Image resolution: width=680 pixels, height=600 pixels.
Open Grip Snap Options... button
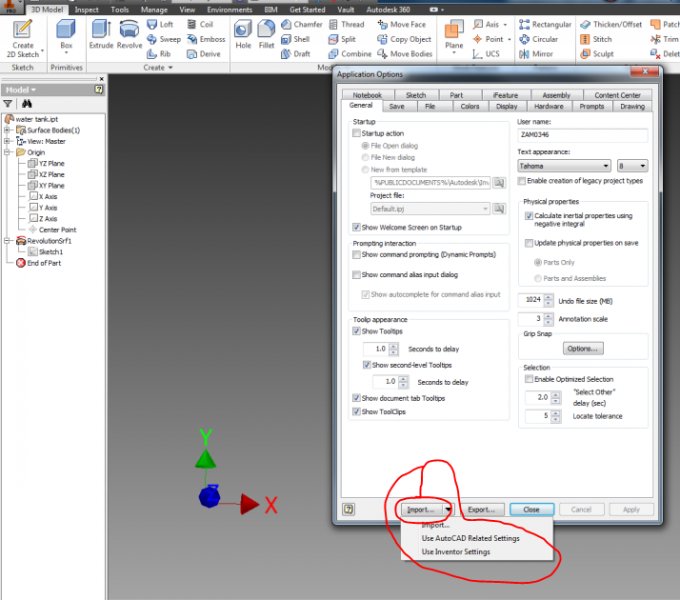[583, 349]
